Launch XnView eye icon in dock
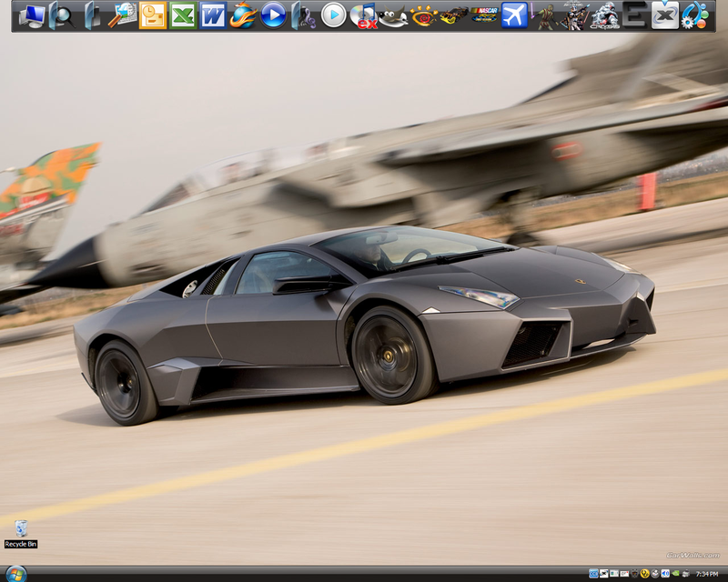728x582 pixels. (x=423, y=16)
